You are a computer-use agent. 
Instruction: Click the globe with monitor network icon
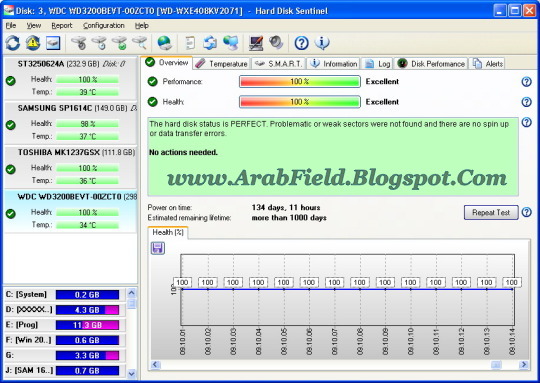tap(230, 43)
